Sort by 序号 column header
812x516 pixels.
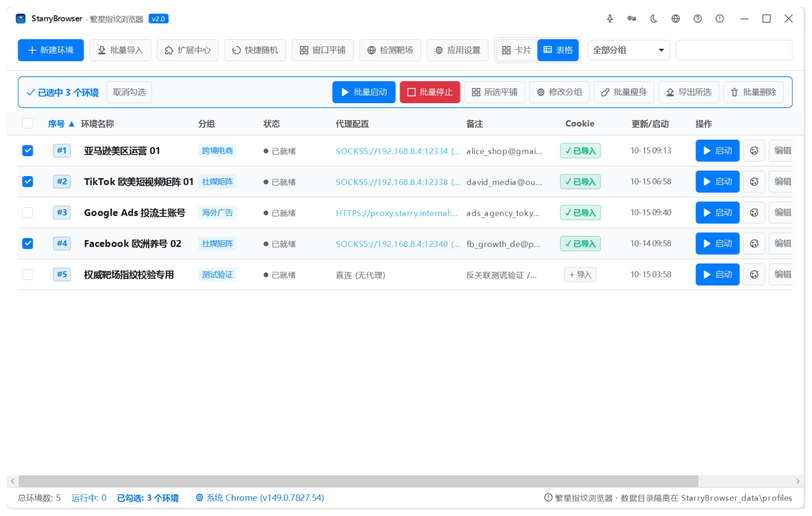61,124
